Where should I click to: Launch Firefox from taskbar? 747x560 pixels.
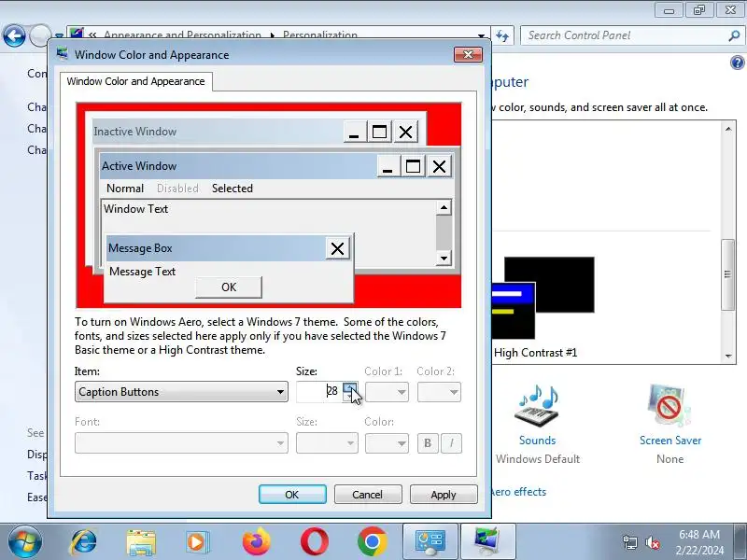[x=256, y=542]
